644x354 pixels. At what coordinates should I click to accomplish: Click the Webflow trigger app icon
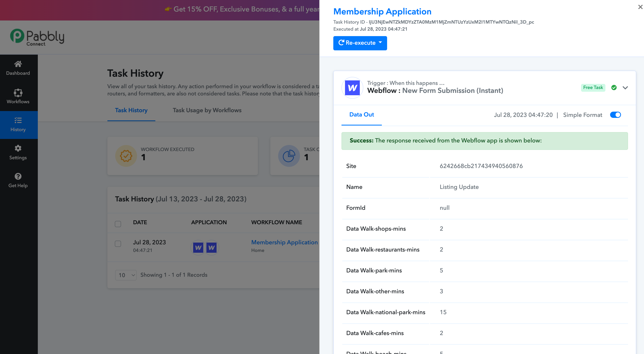[352, 88]
